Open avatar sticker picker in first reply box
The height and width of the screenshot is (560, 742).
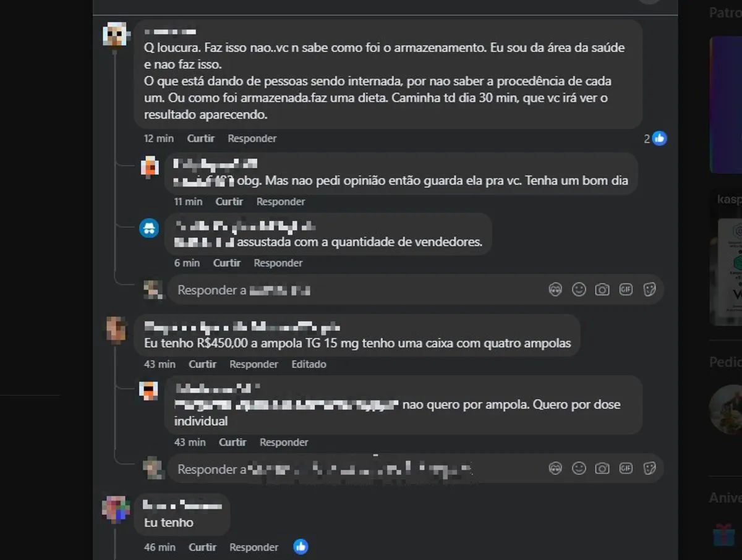click(555, 289)
